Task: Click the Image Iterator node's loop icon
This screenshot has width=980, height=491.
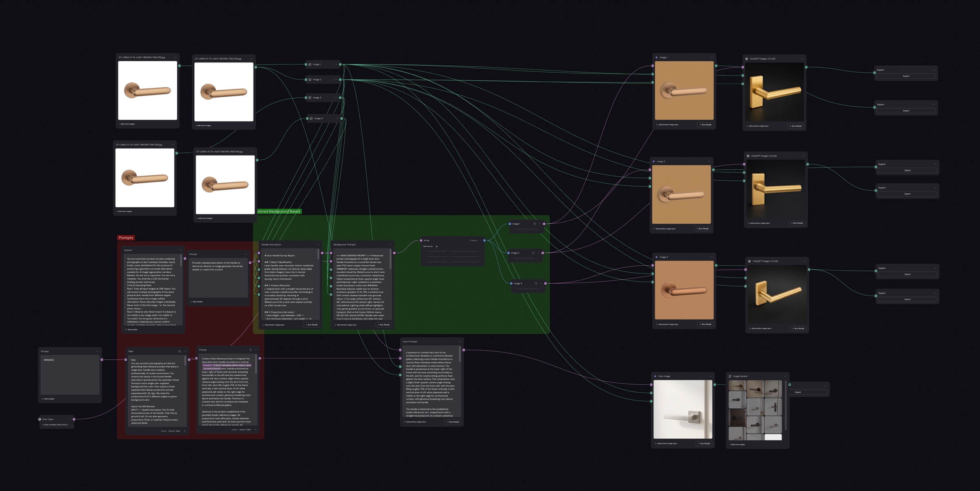Action: point(730,376)
